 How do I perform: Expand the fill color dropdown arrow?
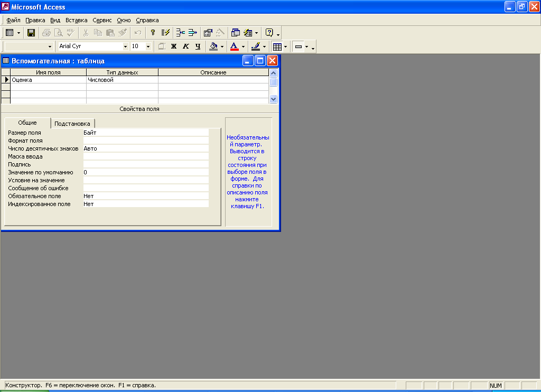[x=222, y=46]
